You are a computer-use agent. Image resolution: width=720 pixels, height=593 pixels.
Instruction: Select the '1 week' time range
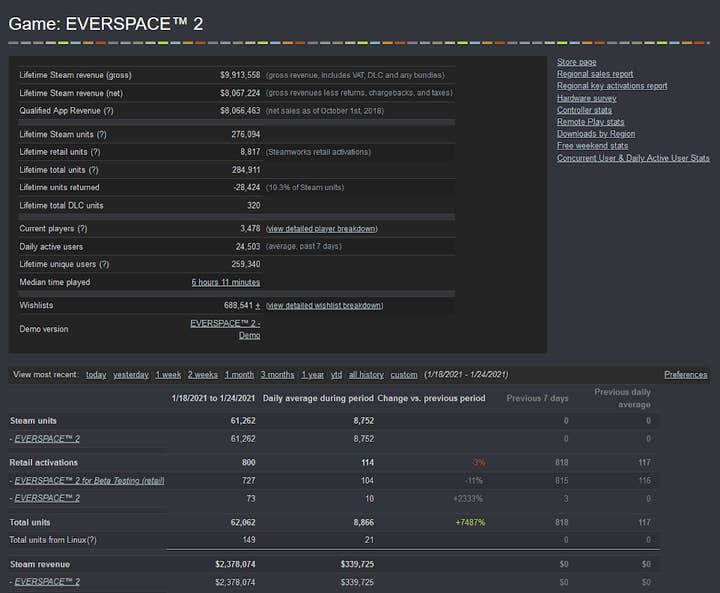click(x=168, y=375)
